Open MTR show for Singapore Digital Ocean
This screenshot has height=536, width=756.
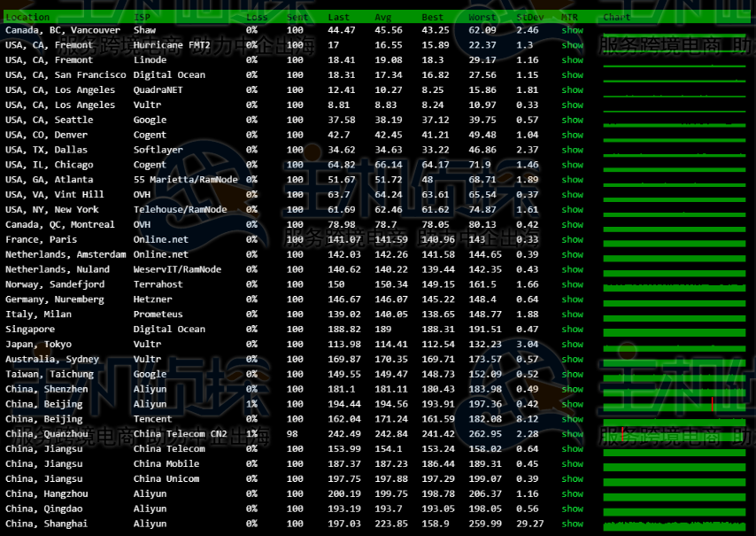572,330
